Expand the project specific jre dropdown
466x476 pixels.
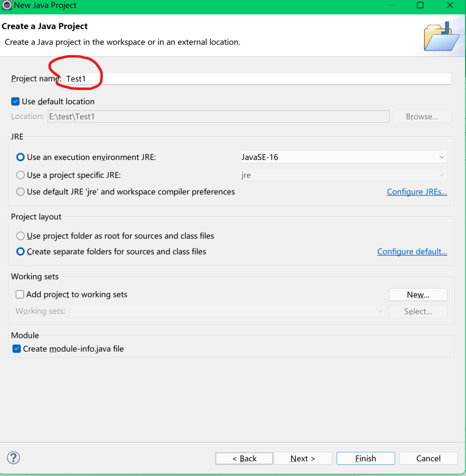[x=343, y=175]
